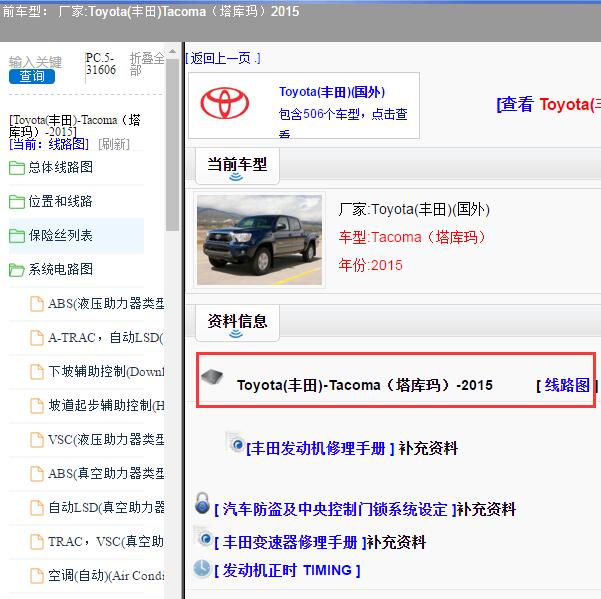The image size is (601, 599).
Task: Click the Toyota(丰田)-Tacoma（塔库玛）-2015 title
Action: 365,385
